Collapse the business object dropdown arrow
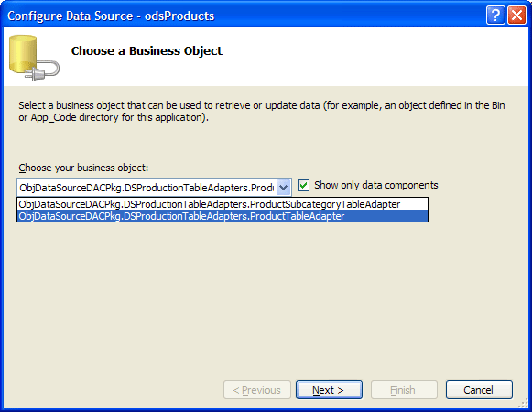 coord(284,187)
